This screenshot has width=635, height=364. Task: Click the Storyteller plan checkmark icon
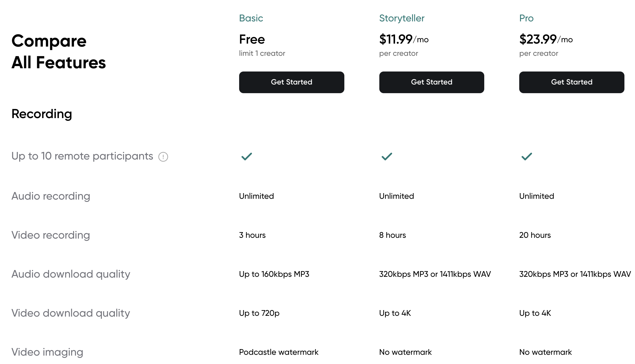(x=387, y=157)
